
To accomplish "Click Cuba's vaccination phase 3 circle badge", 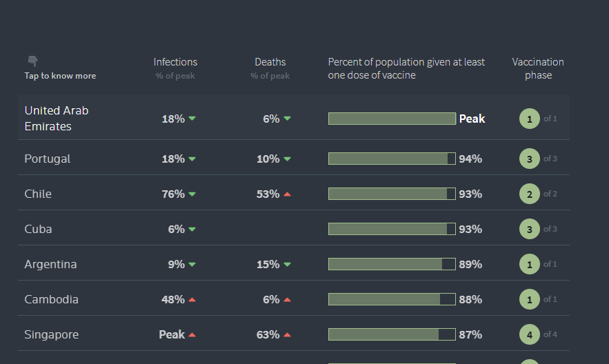I will [x=529, y=229].
